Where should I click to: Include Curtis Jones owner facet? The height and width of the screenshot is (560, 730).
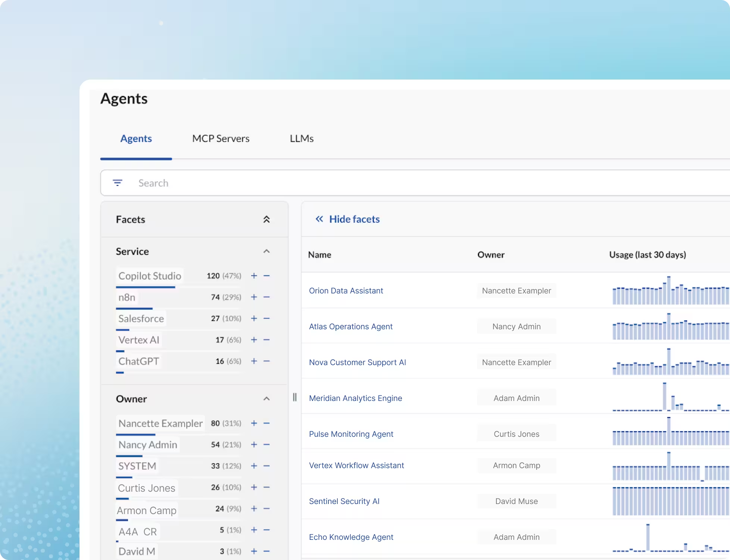[254, 487]
